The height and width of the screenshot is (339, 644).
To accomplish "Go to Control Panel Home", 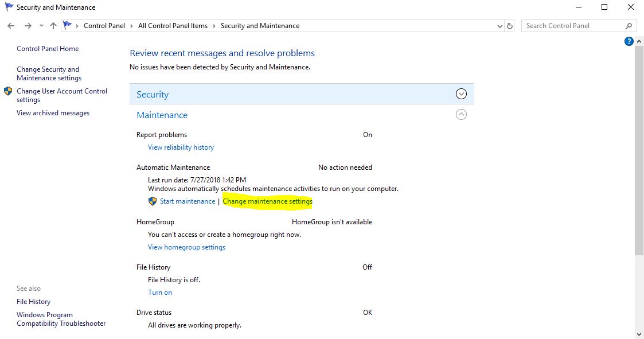I will pyautogui.click(x=47, y=48).
